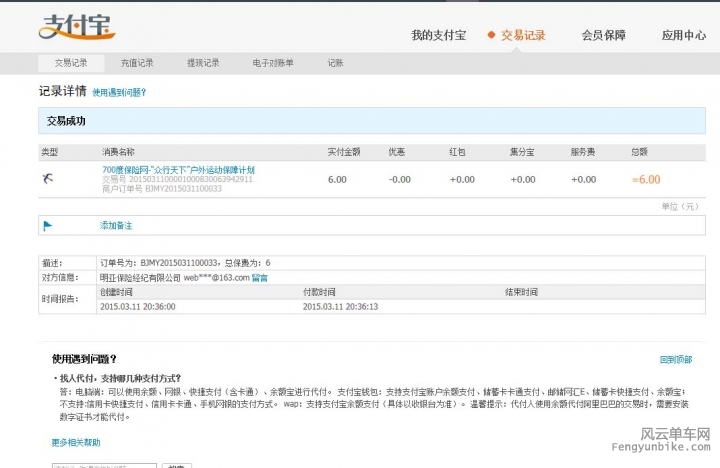Image resolution: width=720 pixels, height=468 pixels.
Task: Select the 交易记录 sub-tab
Action: point(71,63)
